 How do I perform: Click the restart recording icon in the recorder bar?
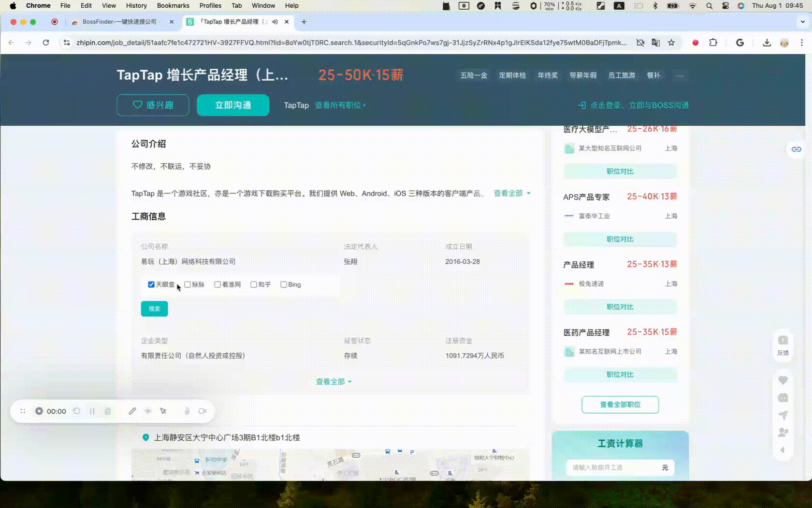[76, 411]
